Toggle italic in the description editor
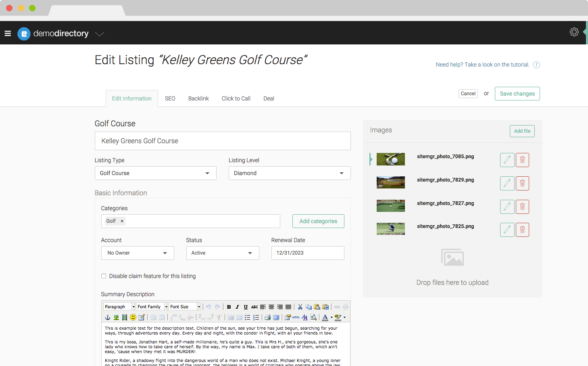This screenshot has width=588, height=366. coord(237,307)
